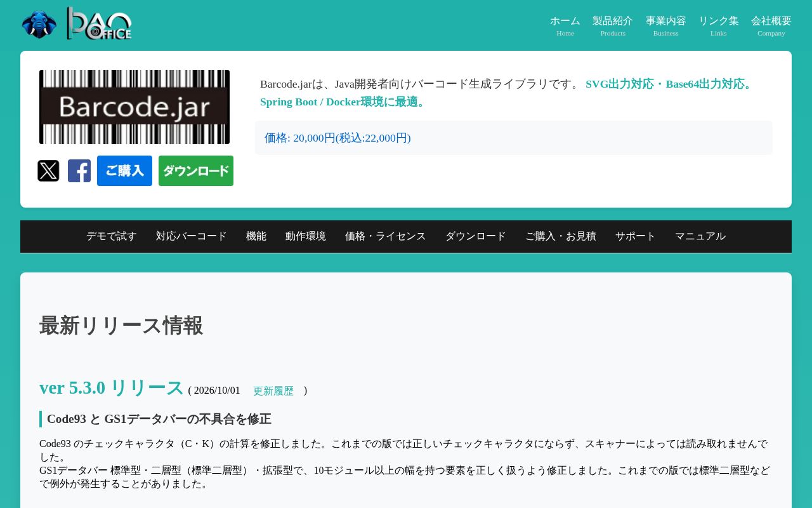Select サポート tab

636,236
